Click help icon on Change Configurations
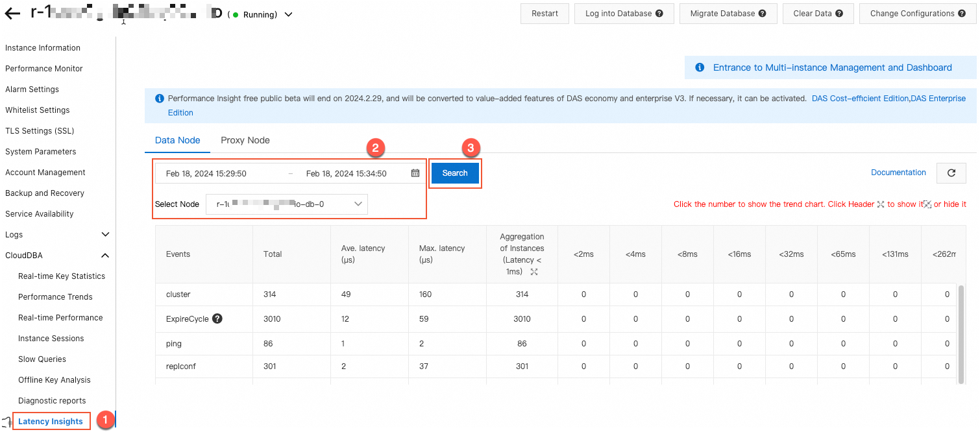This screenshot has height=432, width=980. 962,14
